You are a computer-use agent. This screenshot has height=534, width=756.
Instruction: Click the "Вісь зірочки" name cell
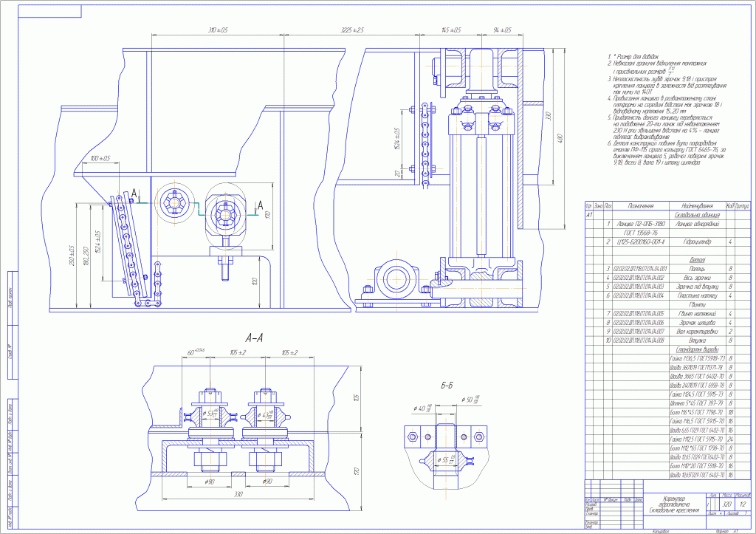click(x=697, y=278)
